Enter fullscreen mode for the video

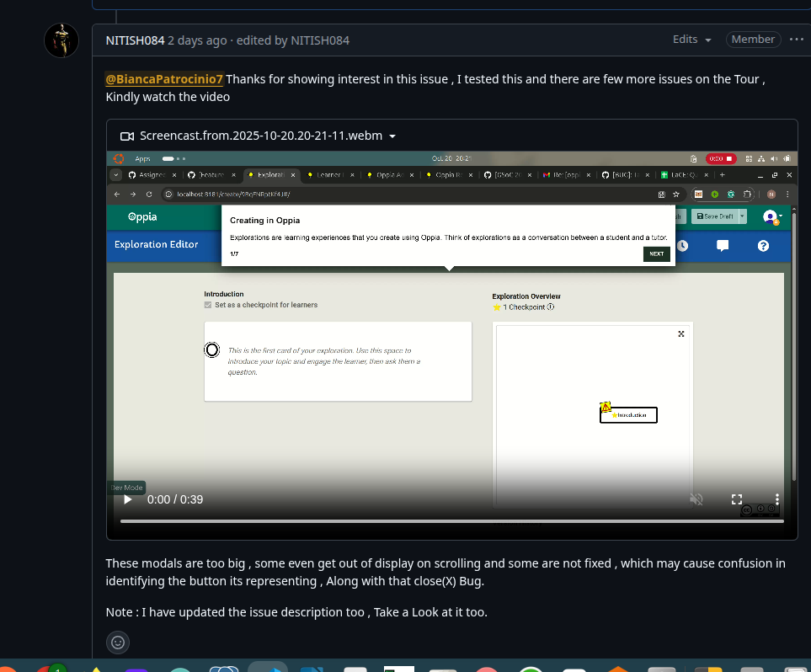[x=736, y=499]
